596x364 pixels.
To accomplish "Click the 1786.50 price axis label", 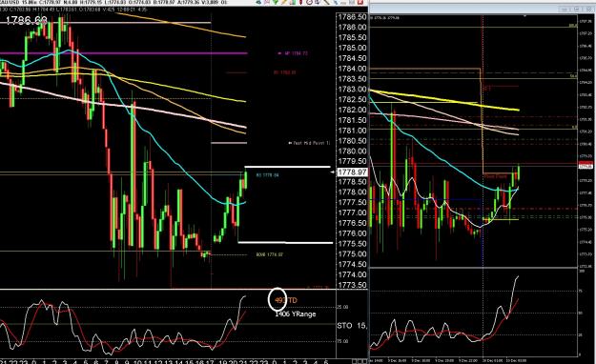I will (352, 17).
